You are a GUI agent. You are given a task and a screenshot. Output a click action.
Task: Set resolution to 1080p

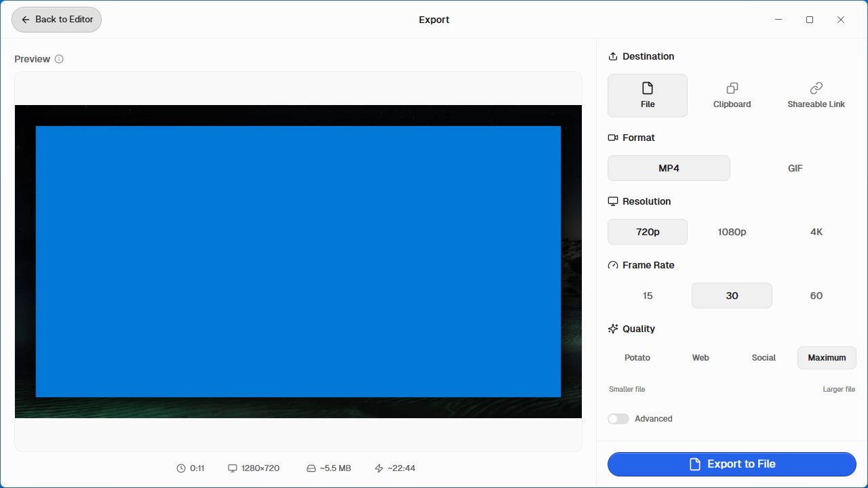[x=732, y=232]
